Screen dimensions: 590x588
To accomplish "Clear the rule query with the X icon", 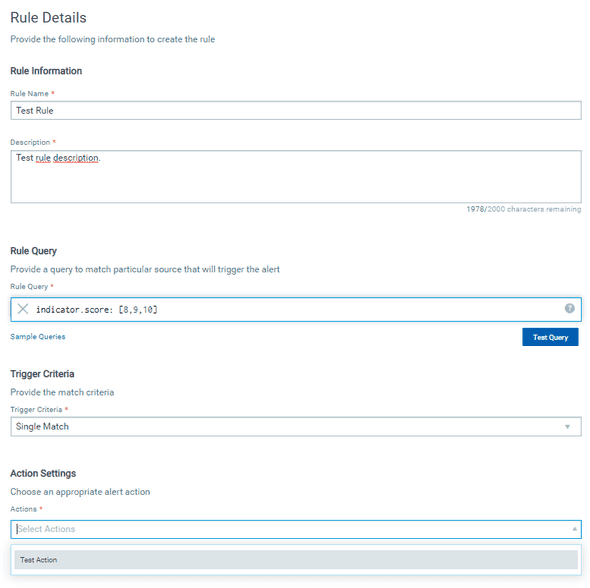I will coord(23,309).
